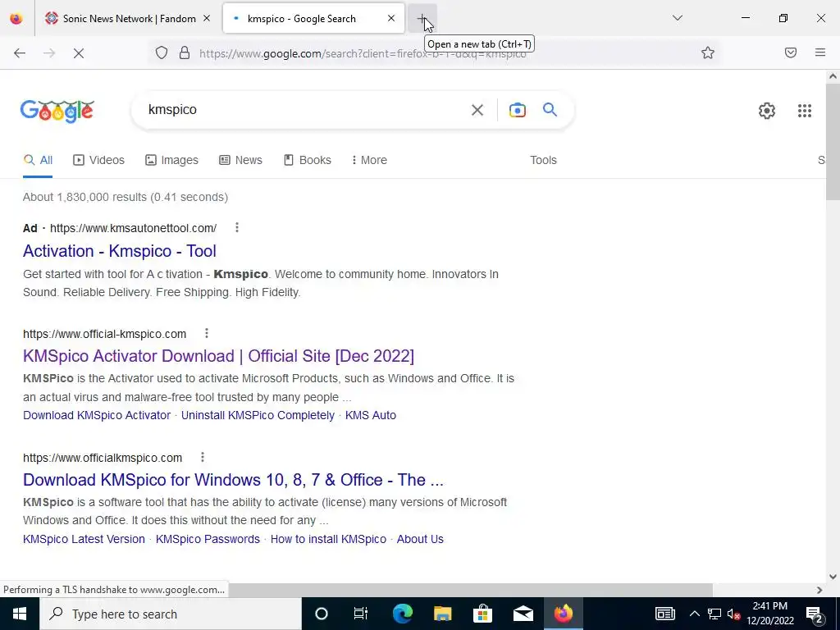Image resolution: width=840 pixels, height=630 pixels.
Task: Open Task View on the taskbar
Action: pos(361,614)
